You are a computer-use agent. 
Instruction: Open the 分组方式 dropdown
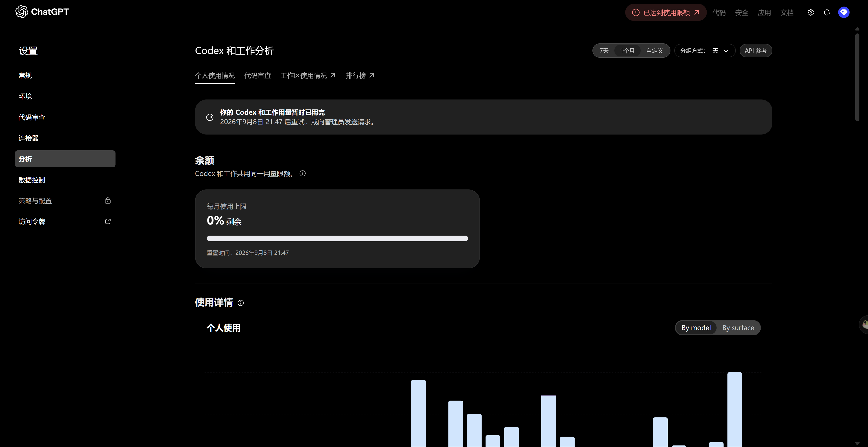(x=705, y=51)
